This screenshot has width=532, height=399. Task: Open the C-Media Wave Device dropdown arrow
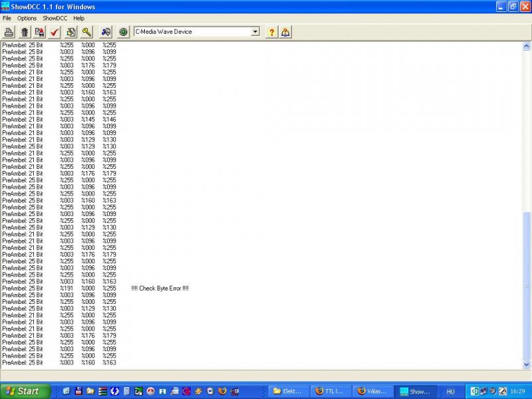coord(255,32)
